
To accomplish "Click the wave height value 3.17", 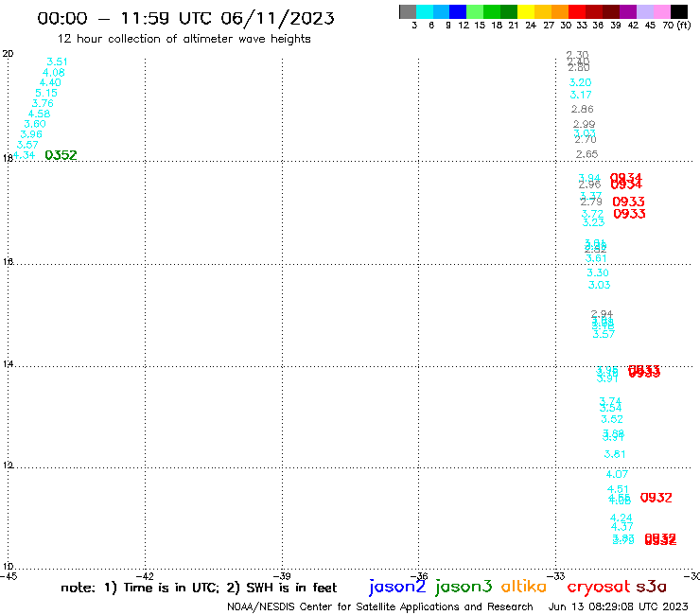I will tap(581, 95).
